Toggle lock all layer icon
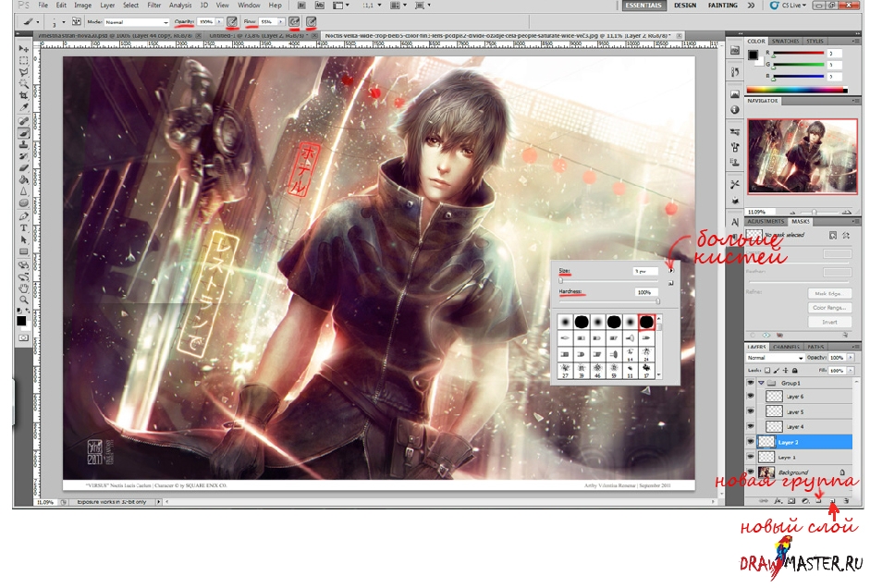Image resolution: width=870 pixels, height=588 pixels. (794, 370)
